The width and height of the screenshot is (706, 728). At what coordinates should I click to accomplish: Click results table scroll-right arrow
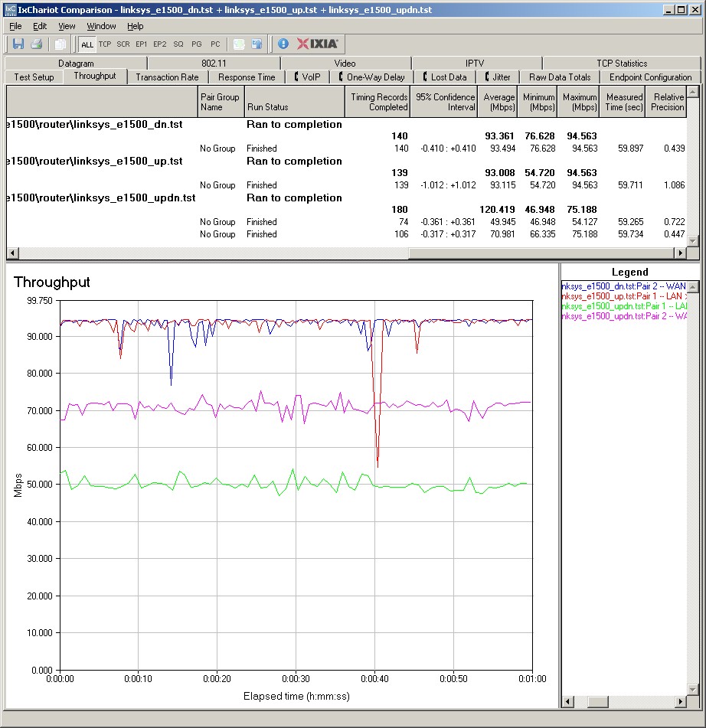coord(681,253)
